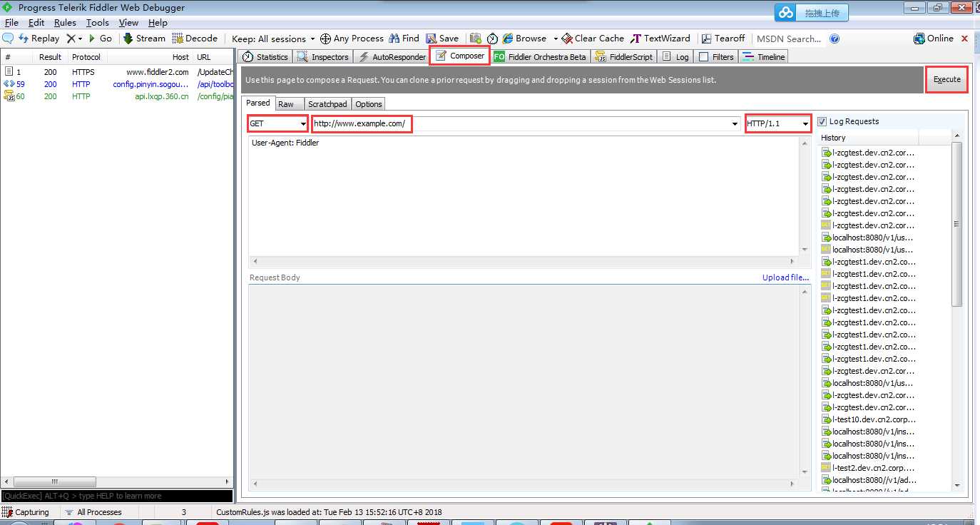Sort sessions by Protocol column header

click(x=86, y=57)
